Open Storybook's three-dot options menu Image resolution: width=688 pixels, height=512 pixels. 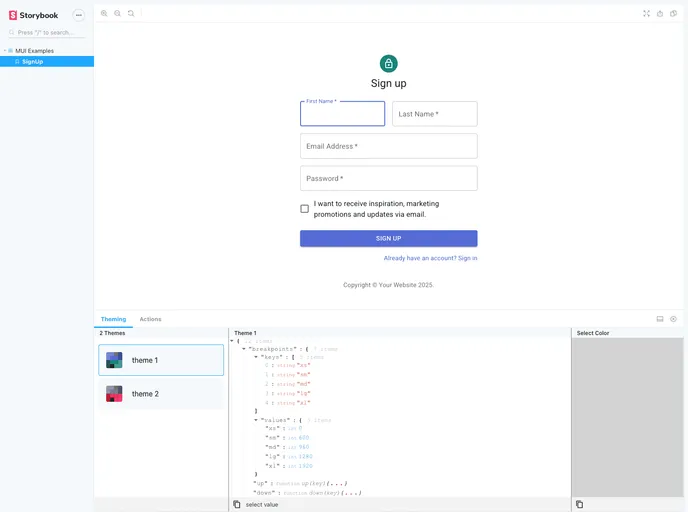pos(79,15)
